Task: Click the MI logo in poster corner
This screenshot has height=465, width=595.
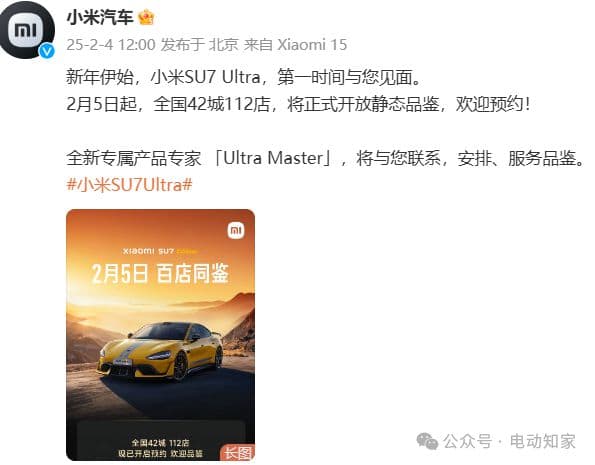Action: point(236,231)
